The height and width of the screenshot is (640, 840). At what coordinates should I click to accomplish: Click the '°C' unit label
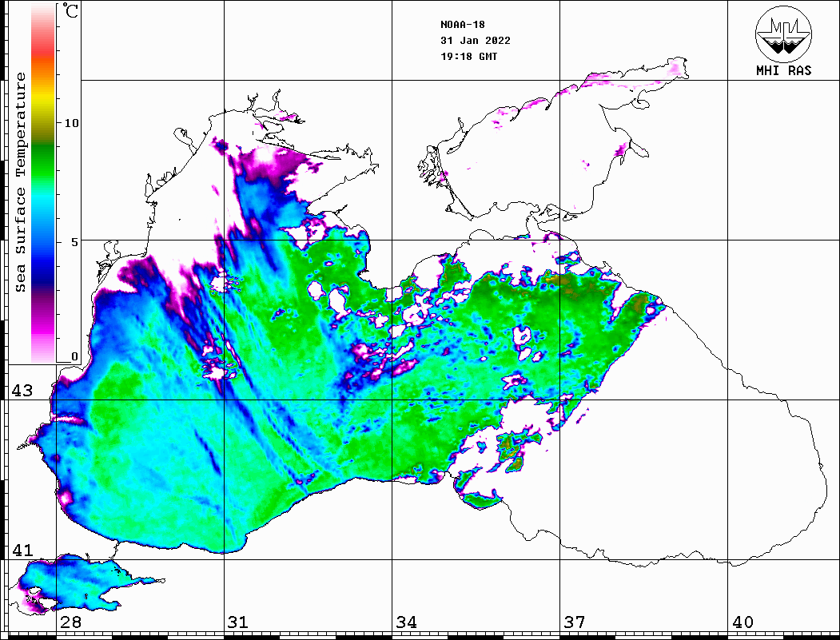(70, 10)
